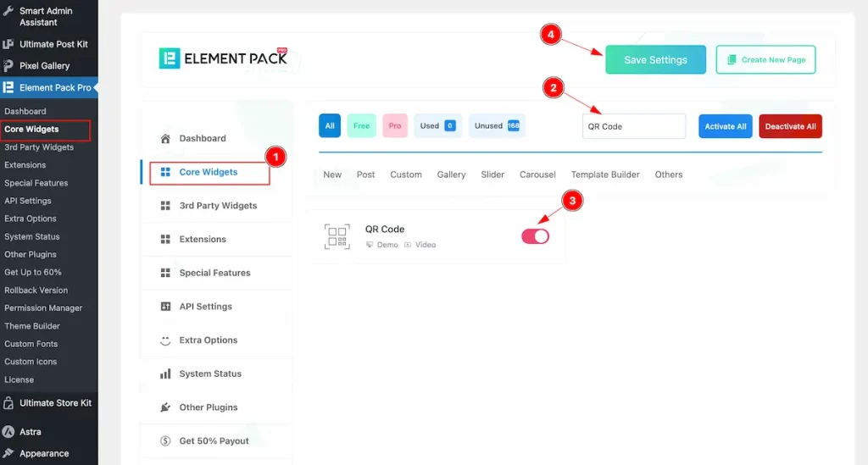Click the Other Plugins plug icon
The image size is (868, 465).
click(165, 407)
